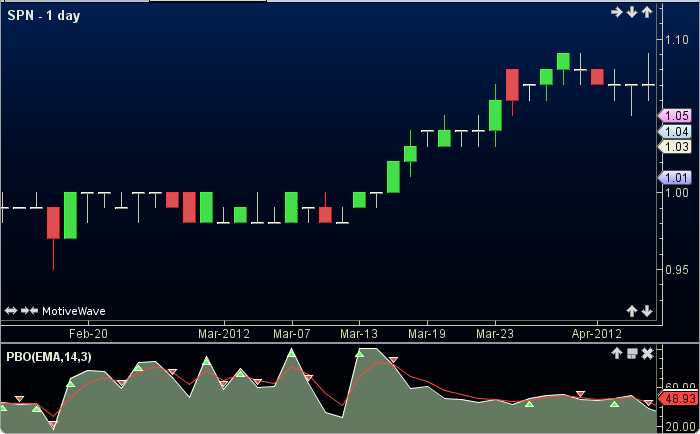
Task: Click the green up-triangle signal at PBO Mar-07 peak
Action: (x=292, y=354)
